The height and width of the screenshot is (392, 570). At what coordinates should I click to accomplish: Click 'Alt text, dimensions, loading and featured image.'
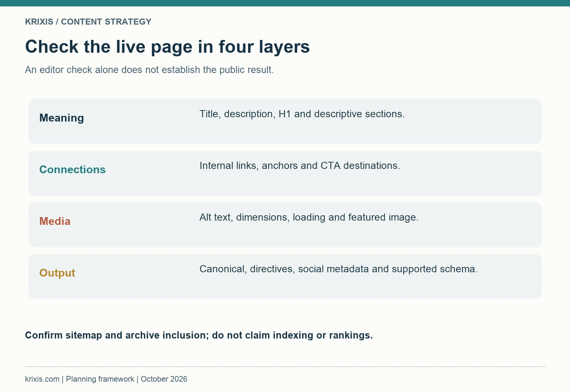309,217
